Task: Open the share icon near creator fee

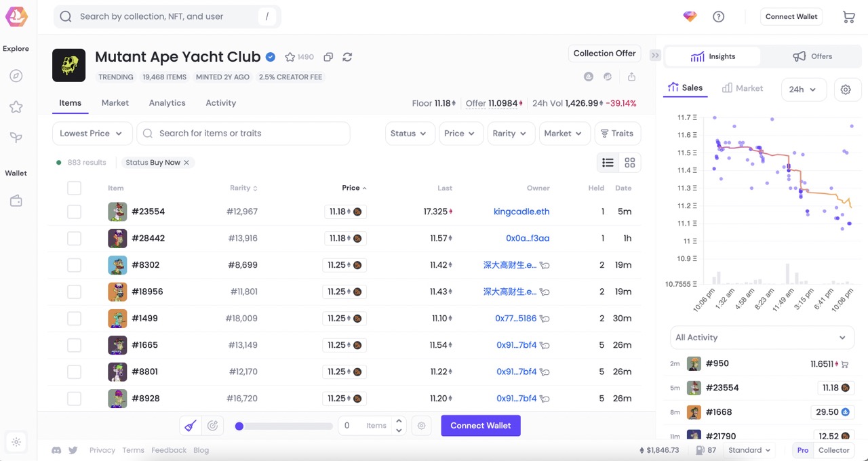Action: coord(631,77)
